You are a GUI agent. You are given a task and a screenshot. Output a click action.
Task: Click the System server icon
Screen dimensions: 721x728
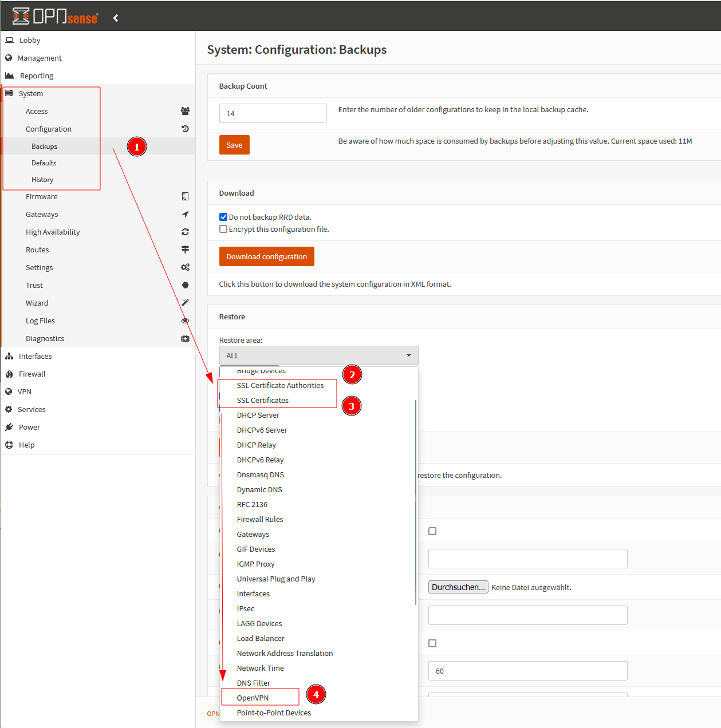[x=9, y=93]
